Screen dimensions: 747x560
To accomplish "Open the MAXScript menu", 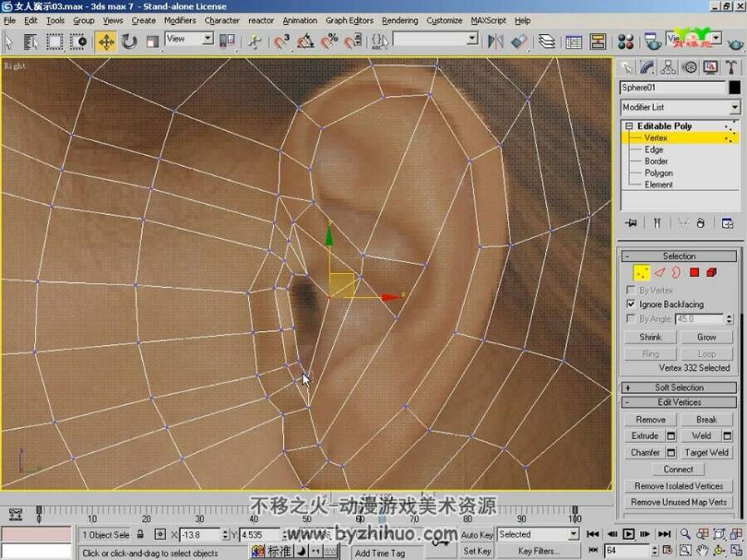I will pyautogui.click(x=488, y=21).
